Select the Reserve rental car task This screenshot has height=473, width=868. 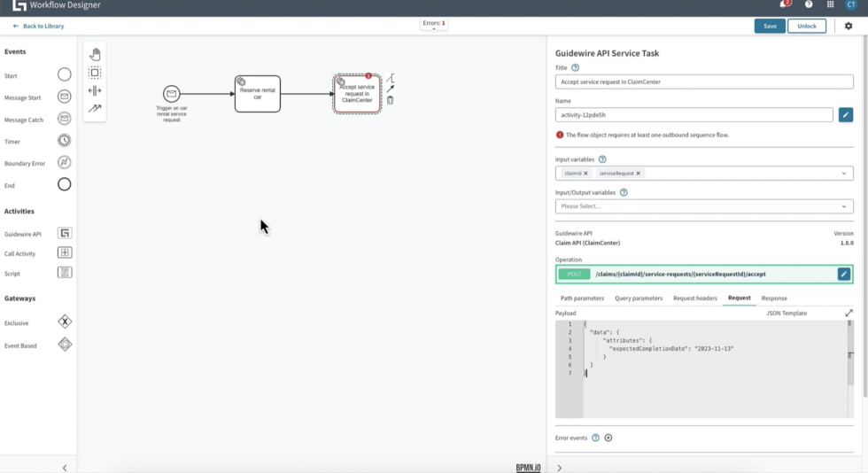pyautogui.click(x=258, y=94)
